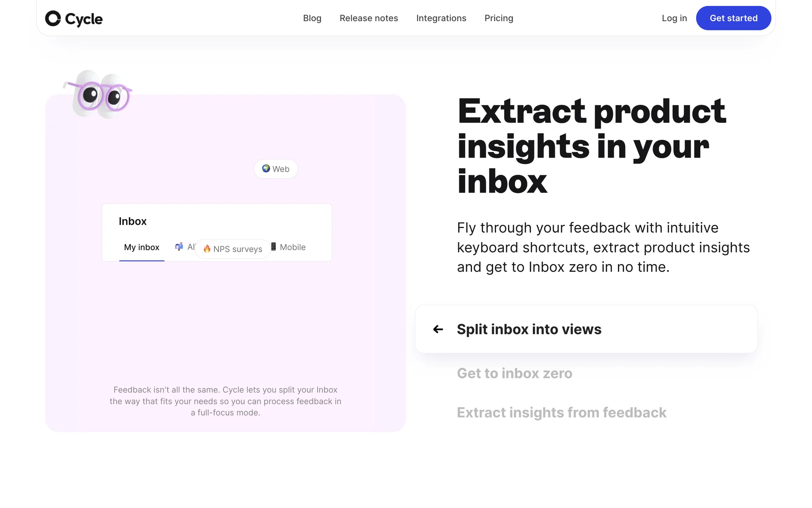Click the globe icon on Web chip
The image size is (812, 508).
click(266, 168)
